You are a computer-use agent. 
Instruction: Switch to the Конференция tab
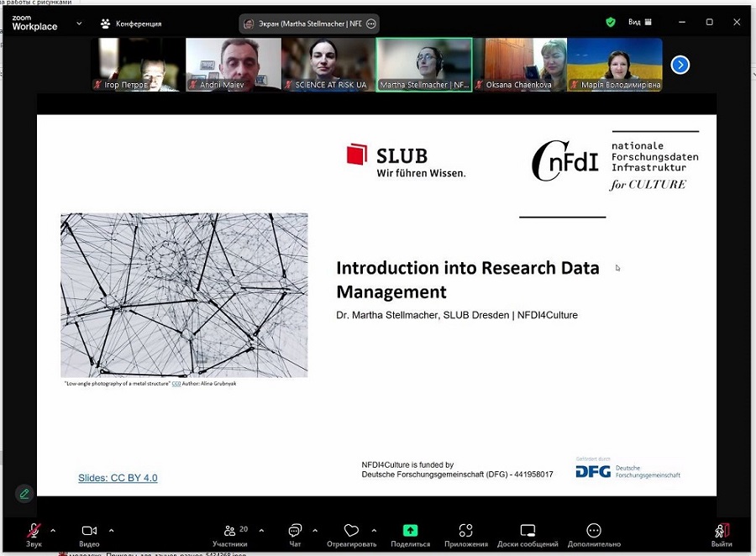click(x=130, y=24)
